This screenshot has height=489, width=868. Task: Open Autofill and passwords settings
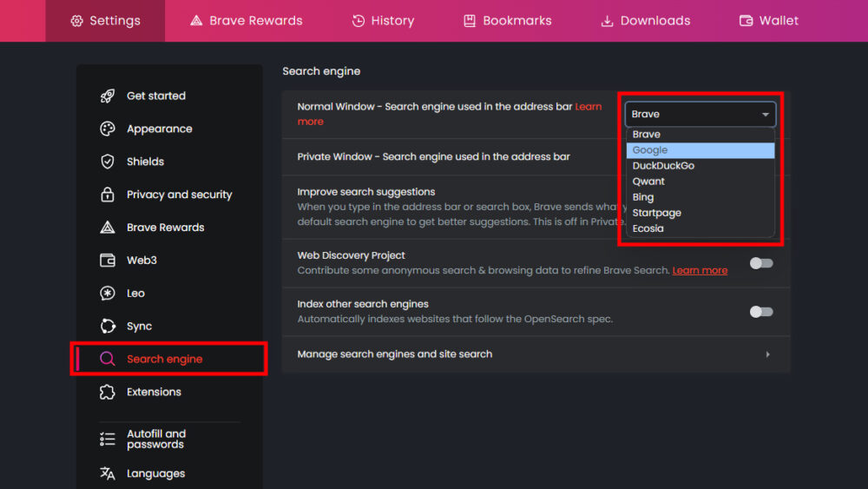(x=155, y=439)
